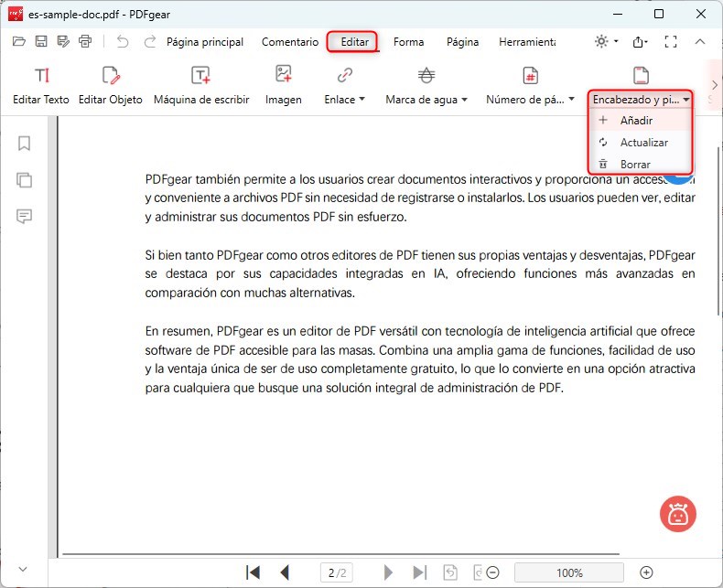The height and width of the screenshot is (588, 723).
Task: Open the share dropdown
Action: (x=640, y=42)
